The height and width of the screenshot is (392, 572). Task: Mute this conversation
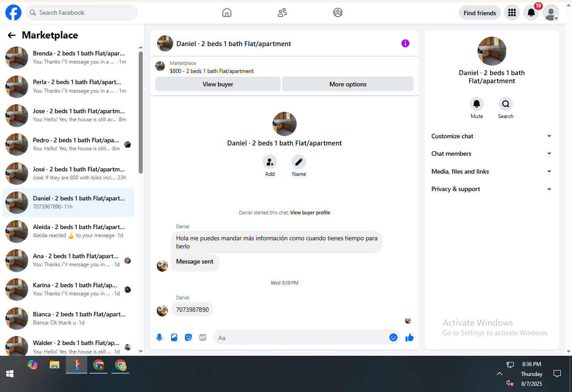[477, 104]
